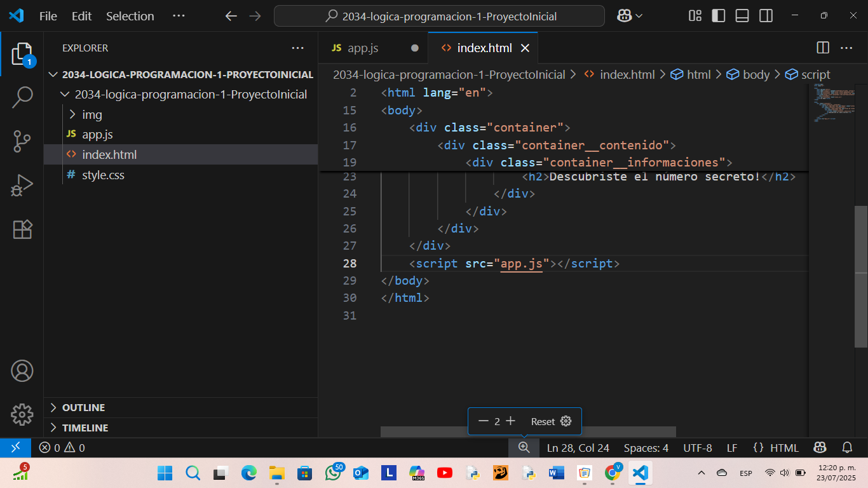Click the Go Back arrow in title bar
Image resolution: width=868 pixels, height=488 pixels.
click(231, 16)
